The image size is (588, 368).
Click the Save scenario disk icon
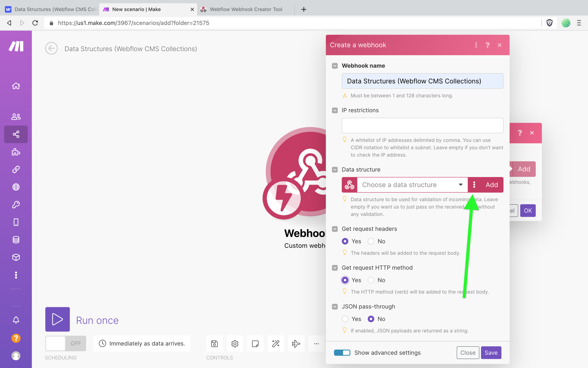[x=215, y=344]
